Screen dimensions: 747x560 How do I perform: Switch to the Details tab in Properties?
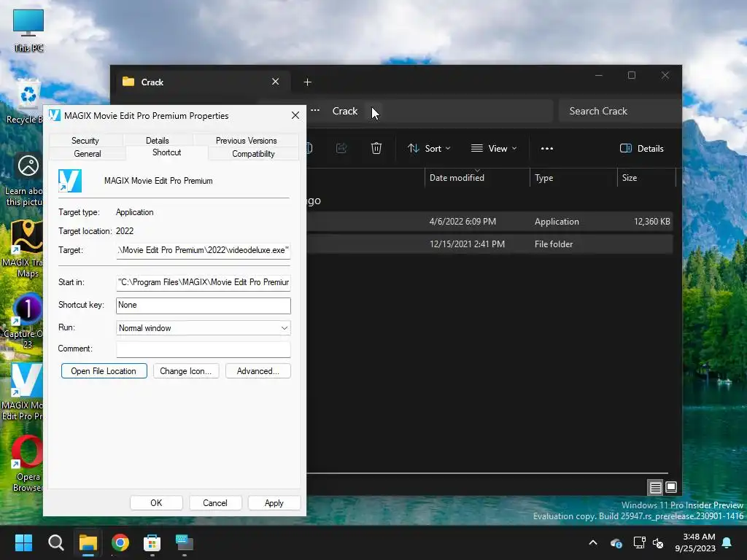158,141
